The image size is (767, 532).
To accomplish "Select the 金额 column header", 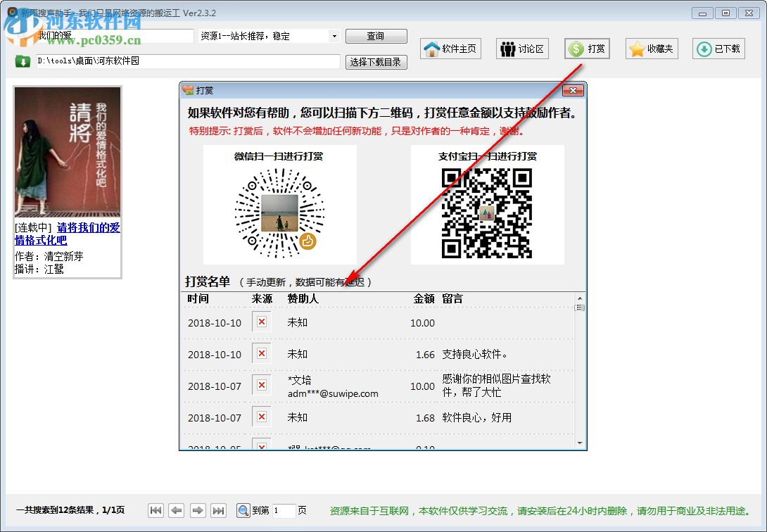I will 424,299.
